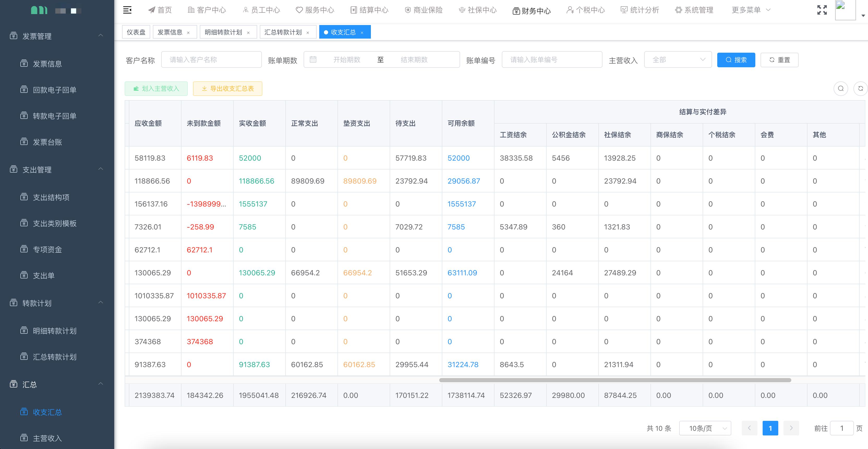Refresh the summary table data
This screenshot has height=449, width=868.
click(x=861, y=89)
